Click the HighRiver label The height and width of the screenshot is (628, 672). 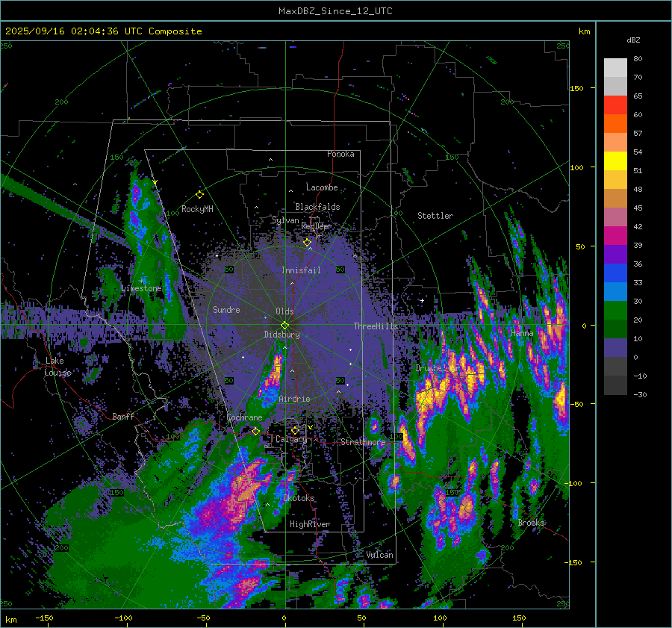pos(310,524)
